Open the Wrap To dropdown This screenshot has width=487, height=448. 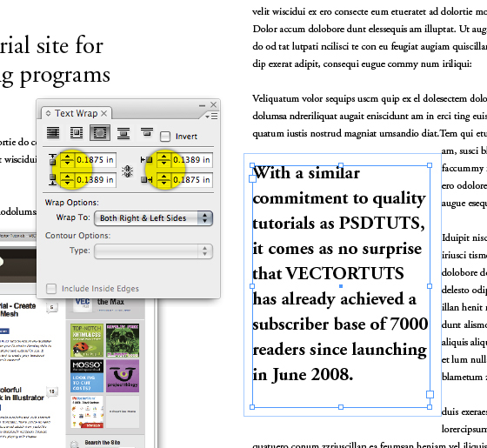(153, 218)
